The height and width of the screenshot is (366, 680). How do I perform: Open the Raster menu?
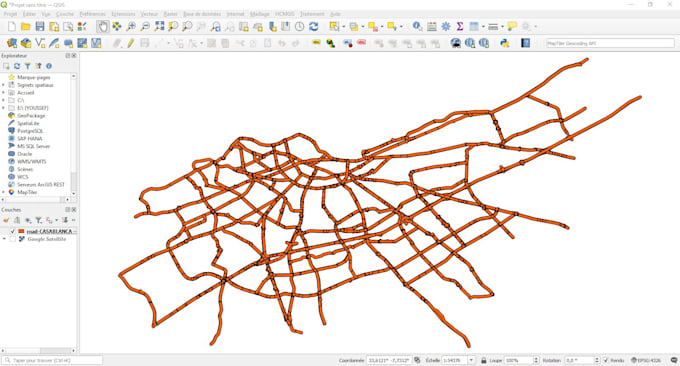click(x=170, y=14)
